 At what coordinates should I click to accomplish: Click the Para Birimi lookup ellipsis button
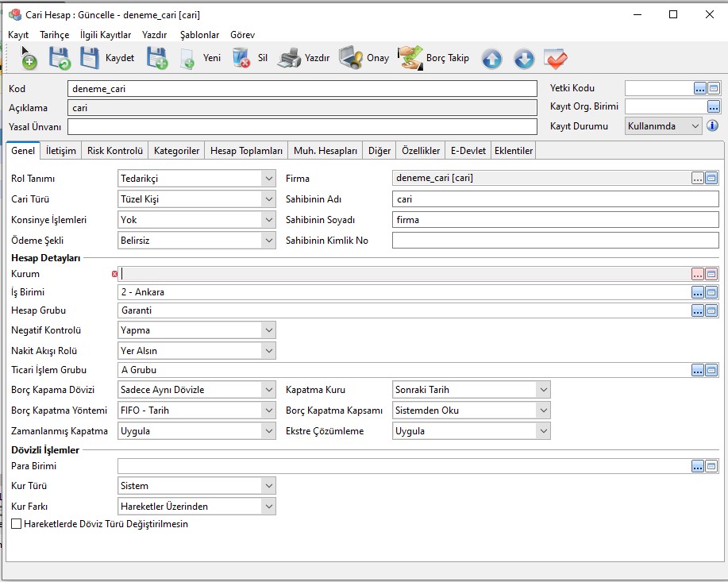(x=698, y=466)
